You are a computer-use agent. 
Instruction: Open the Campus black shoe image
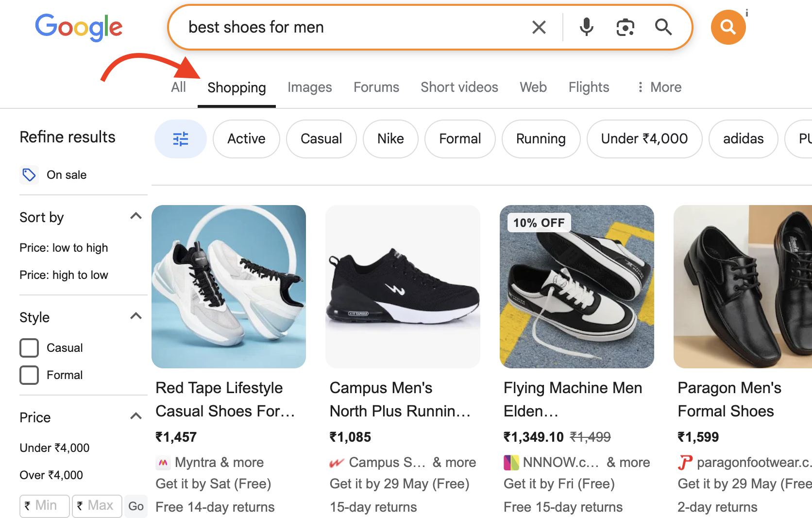(403, 287)
